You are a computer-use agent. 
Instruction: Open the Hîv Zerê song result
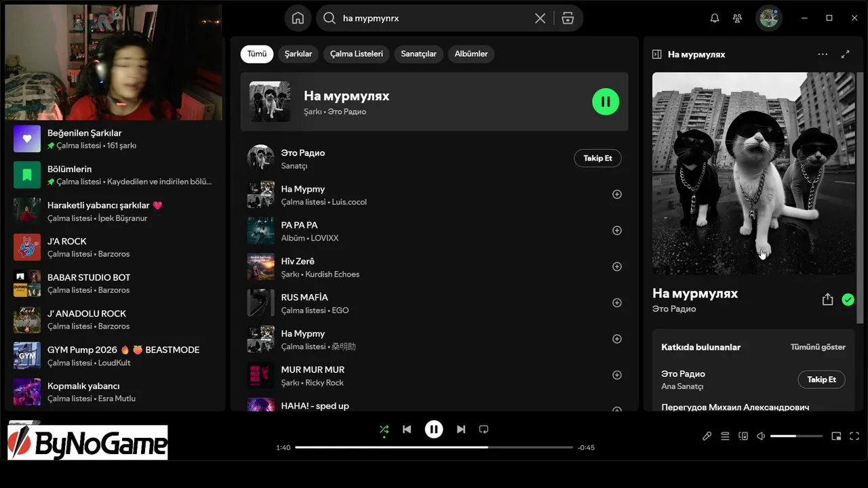(434, 266)
